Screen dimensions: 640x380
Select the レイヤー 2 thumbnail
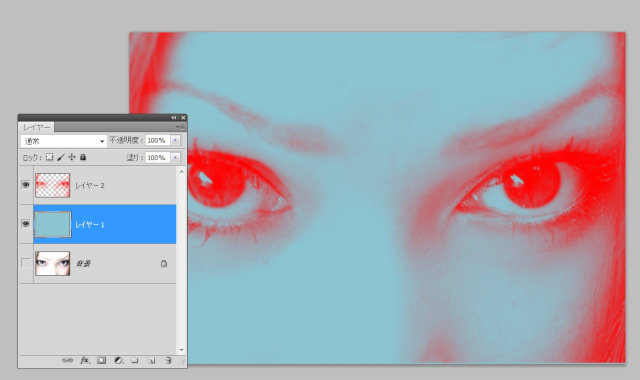53,185
